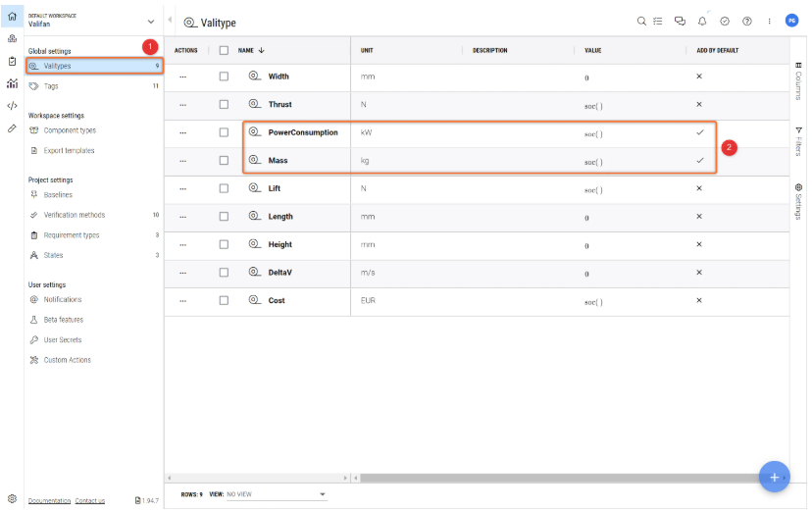
Task: Open the home icon in left rail
Action: [12, 17]
